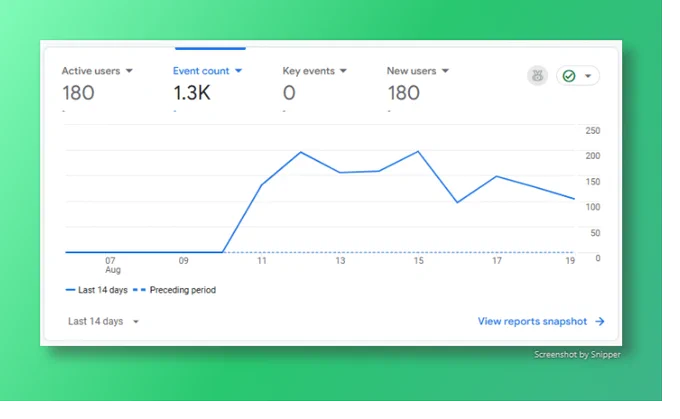Click the 150 y-axis label

593,182
